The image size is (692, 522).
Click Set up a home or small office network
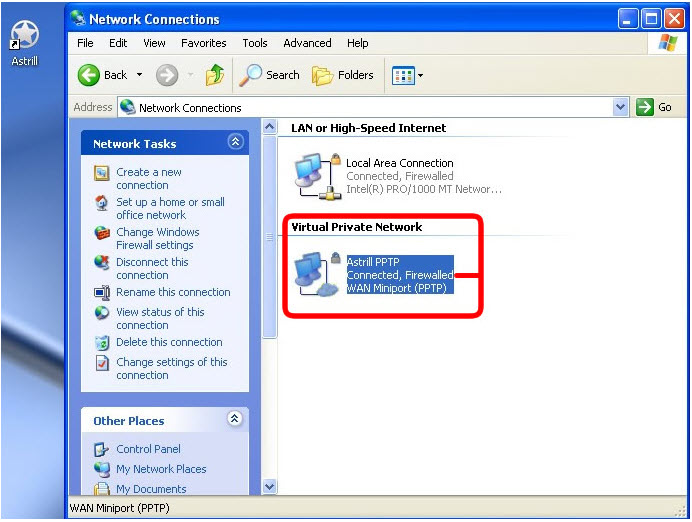[x=170, y=208]
